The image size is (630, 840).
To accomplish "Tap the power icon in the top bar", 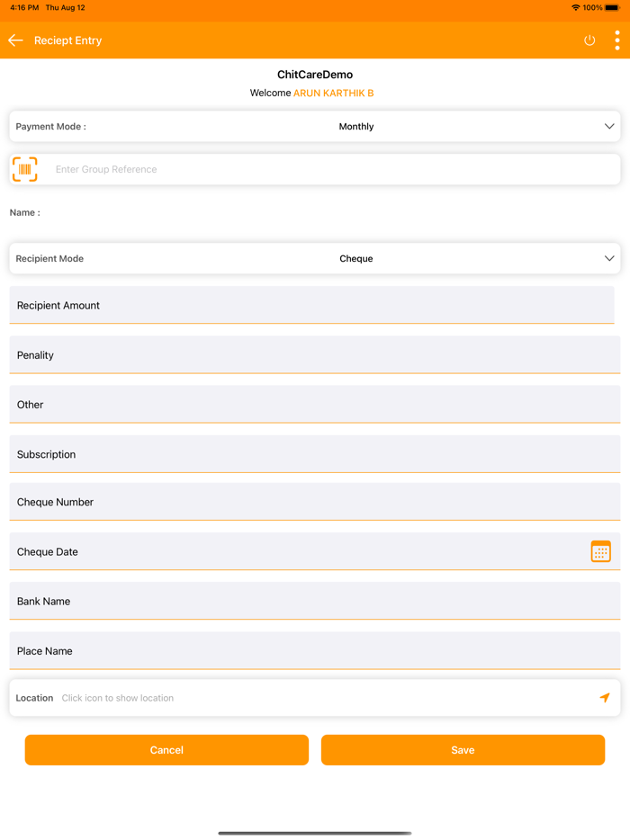I will pos(589,40).
